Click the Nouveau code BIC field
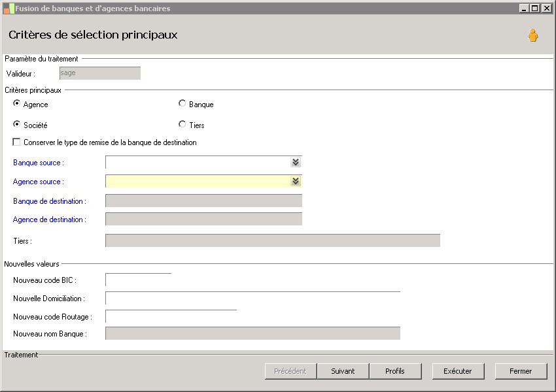The width and height of the screenshot is (556, 392). point(138,280)
